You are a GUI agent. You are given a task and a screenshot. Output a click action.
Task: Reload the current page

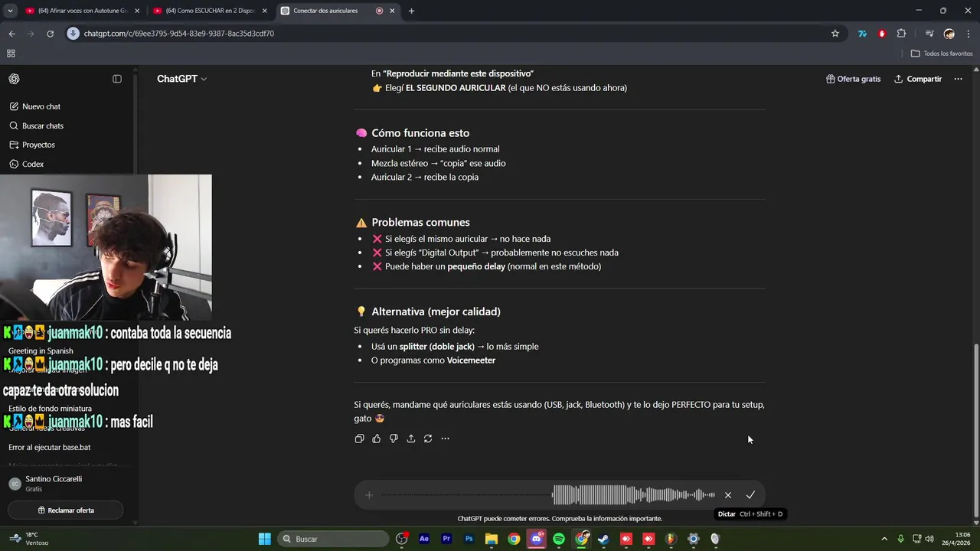click(x=50, y=34)
